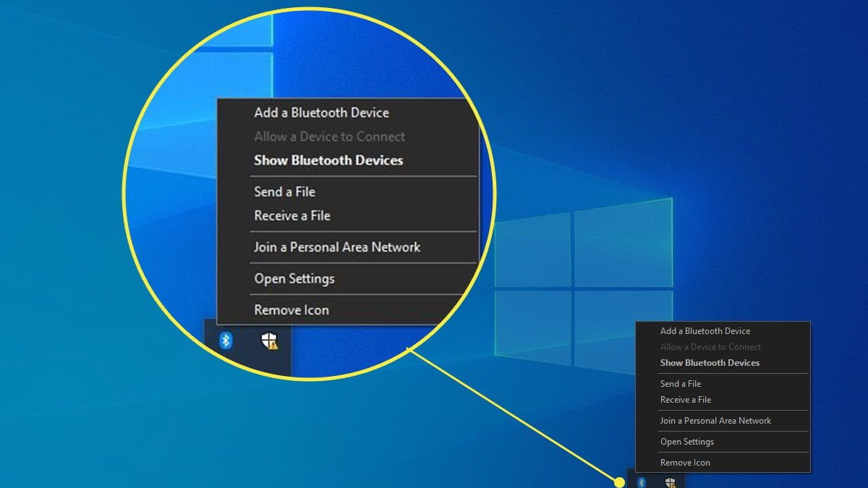Select Remove Icon in the magnified menu

point(292,310)
